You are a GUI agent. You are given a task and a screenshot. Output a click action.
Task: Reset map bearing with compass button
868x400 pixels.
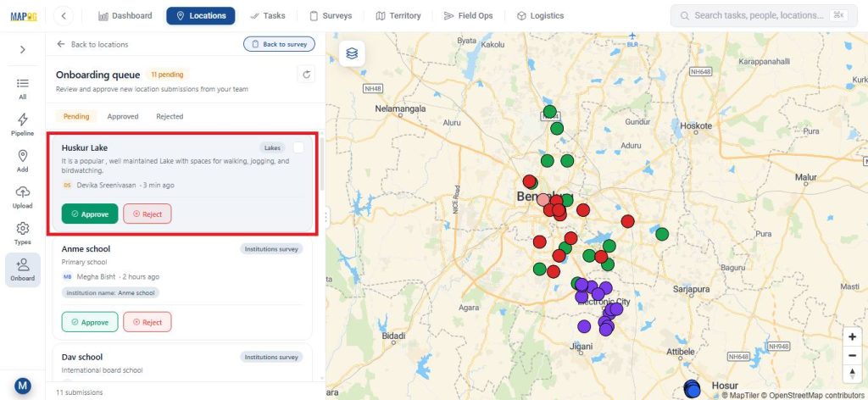coord(852,373)
